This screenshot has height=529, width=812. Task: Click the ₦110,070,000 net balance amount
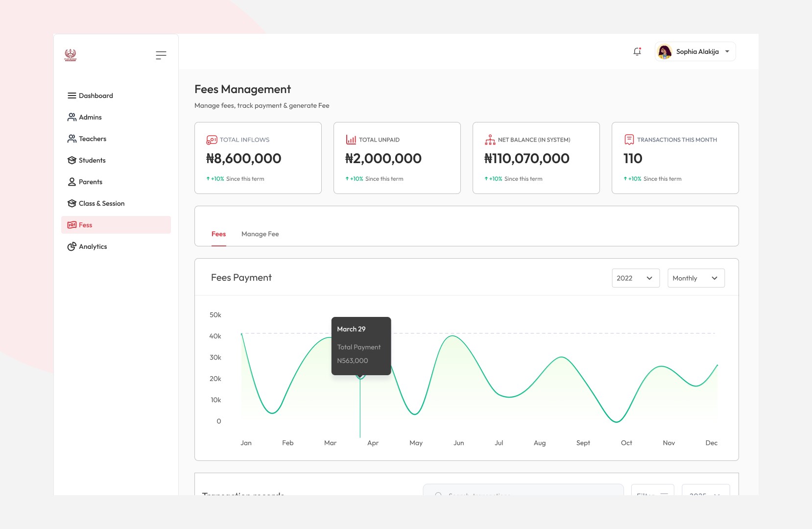pos(527,158)
